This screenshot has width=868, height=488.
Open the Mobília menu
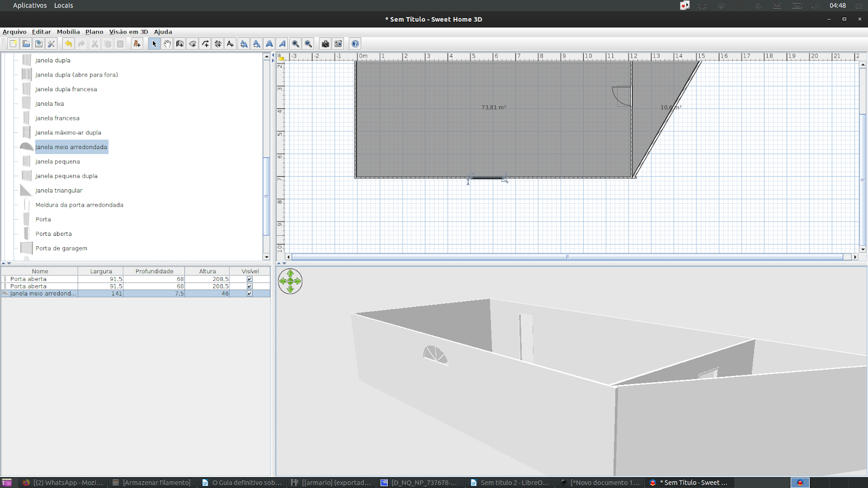pos(67,31)
